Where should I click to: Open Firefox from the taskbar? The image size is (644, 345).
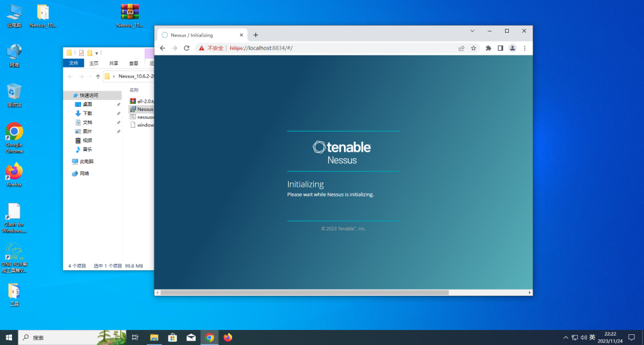pos(228,337)
